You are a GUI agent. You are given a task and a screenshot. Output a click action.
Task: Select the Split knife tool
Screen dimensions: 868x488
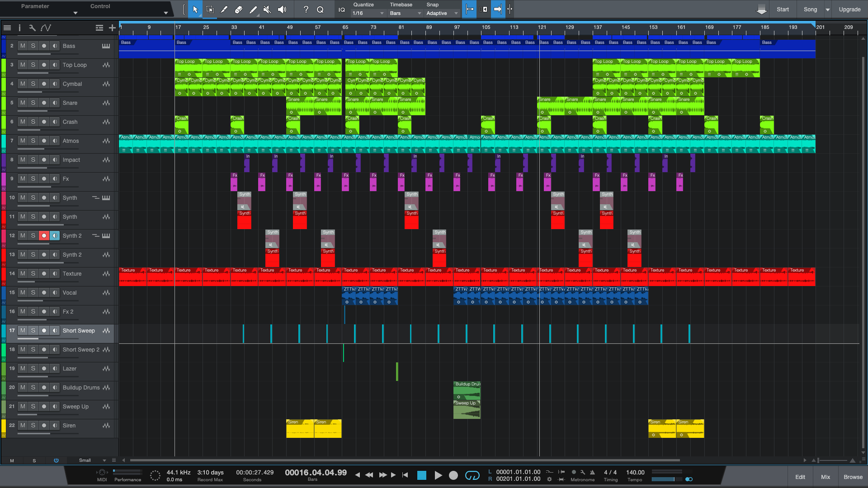(224, 9)
